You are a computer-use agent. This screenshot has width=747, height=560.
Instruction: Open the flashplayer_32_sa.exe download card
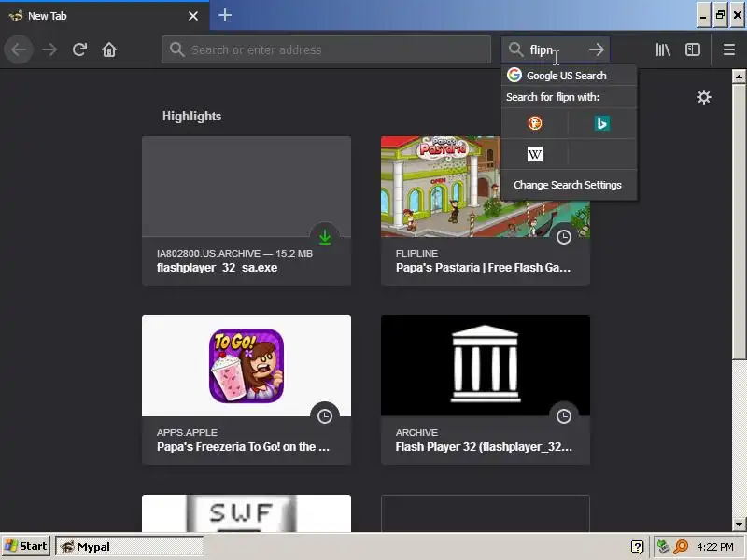[247, 211]
